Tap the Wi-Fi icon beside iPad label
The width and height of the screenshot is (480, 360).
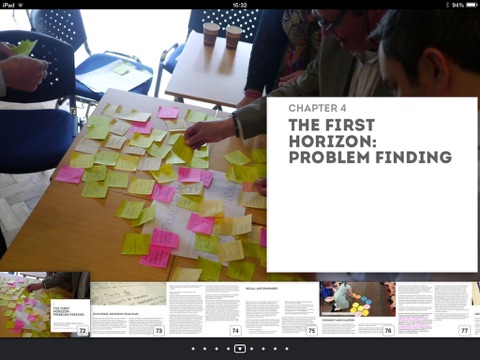pos(20,5)
